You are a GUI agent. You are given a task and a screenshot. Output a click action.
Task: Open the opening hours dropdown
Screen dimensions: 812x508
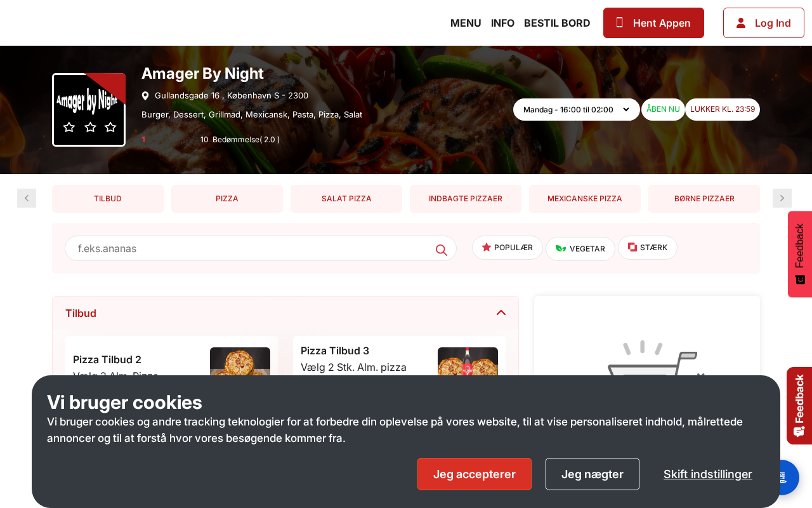577,109
